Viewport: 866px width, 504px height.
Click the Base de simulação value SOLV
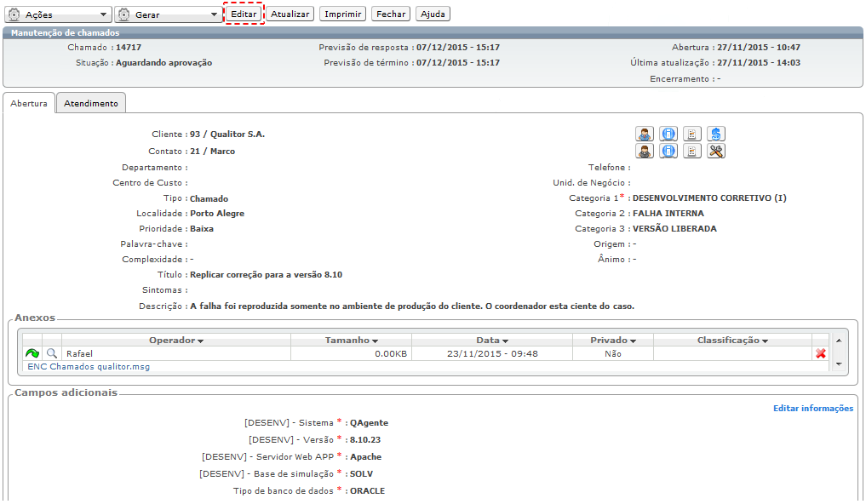pyautogui.click(x=361, y=474)
